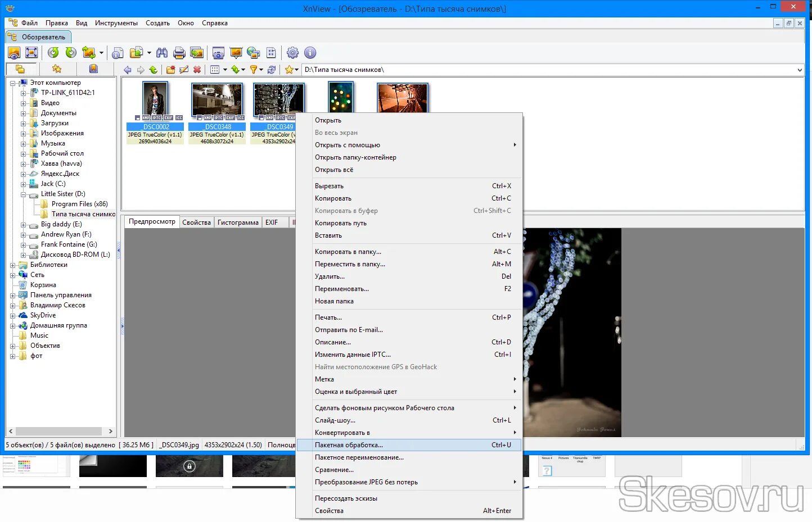The width and height of the screenshot is (812, 522).
Task: Expand the Big daddy (E:) tree node
Action: (x=24, y=225)
